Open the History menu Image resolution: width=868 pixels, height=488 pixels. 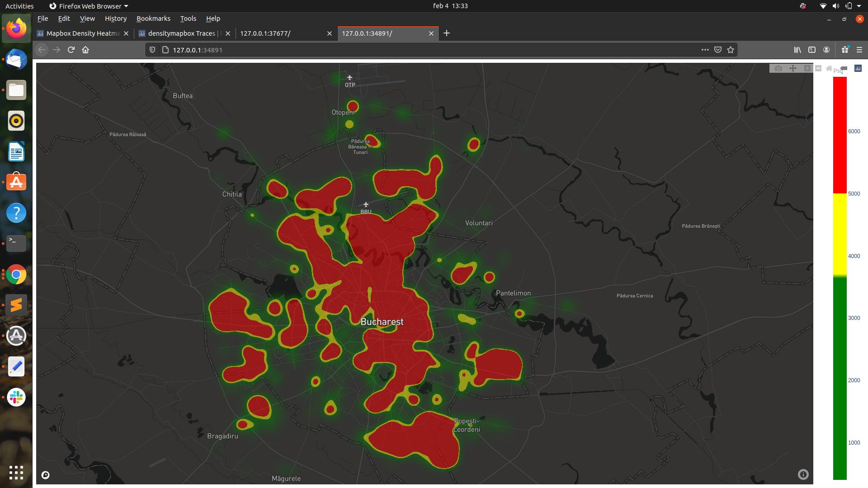tap(115, 19)
